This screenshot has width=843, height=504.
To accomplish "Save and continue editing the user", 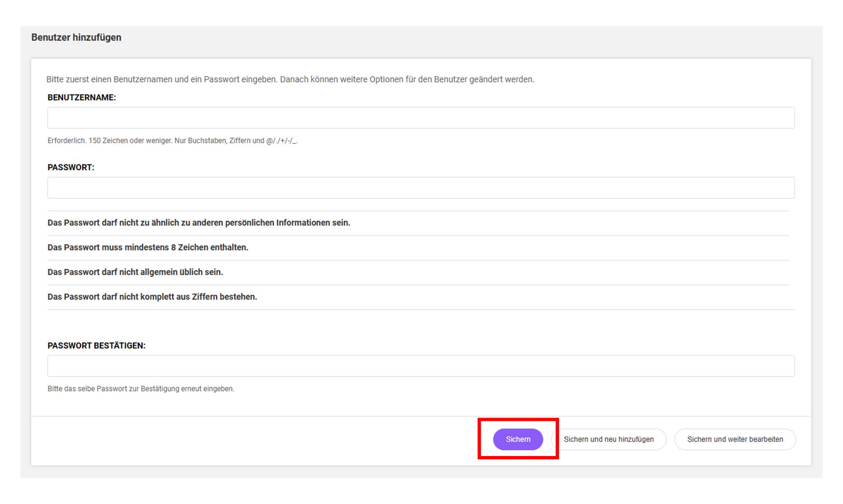I will 735,439.
